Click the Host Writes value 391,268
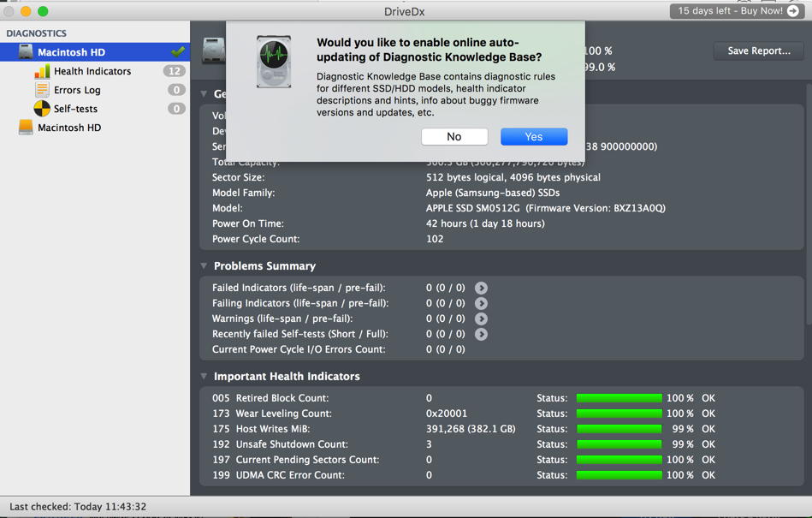 coord(471,429)
